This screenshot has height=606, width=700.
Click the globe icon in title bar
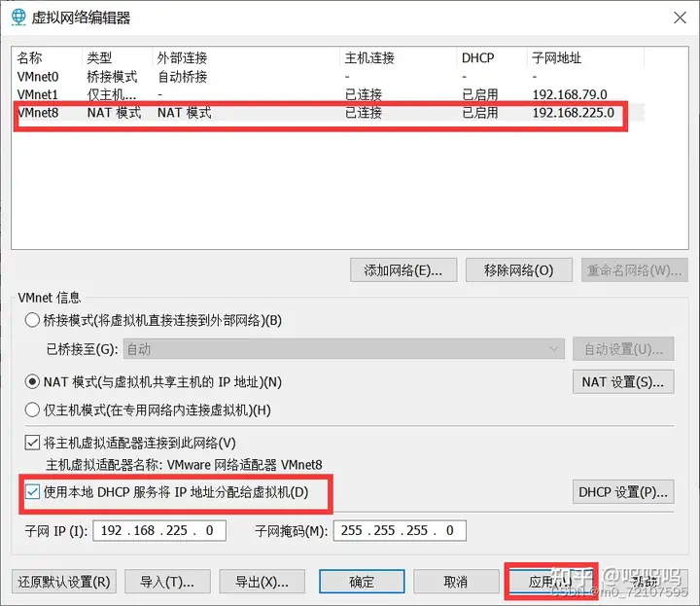click(18, 18)
